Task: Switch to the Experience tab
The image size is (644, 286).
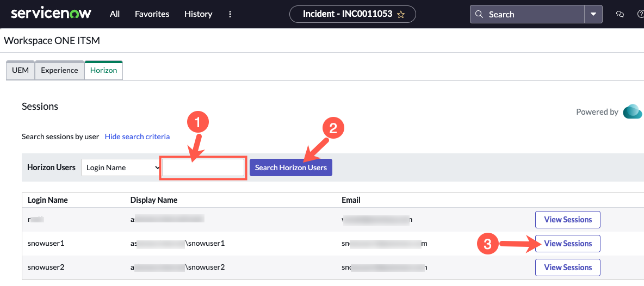Action: click(59, 71)
